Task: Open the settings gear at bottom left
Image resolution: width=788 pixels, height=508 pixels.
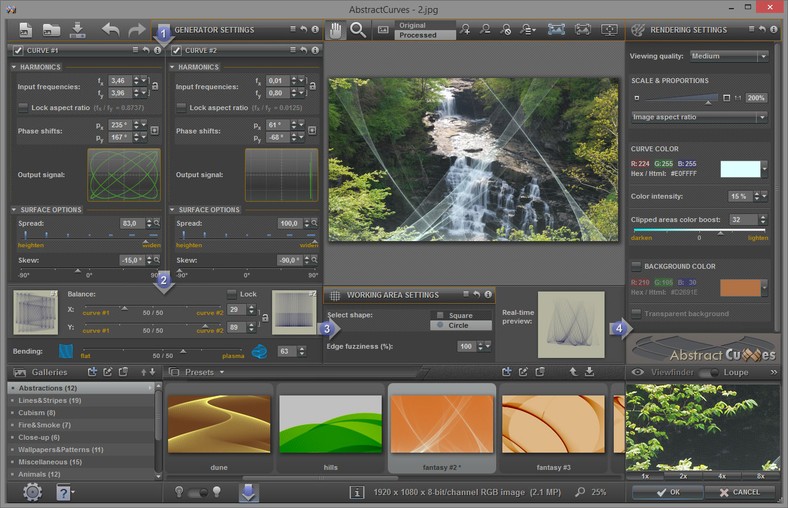Action: tap(33, 492)
